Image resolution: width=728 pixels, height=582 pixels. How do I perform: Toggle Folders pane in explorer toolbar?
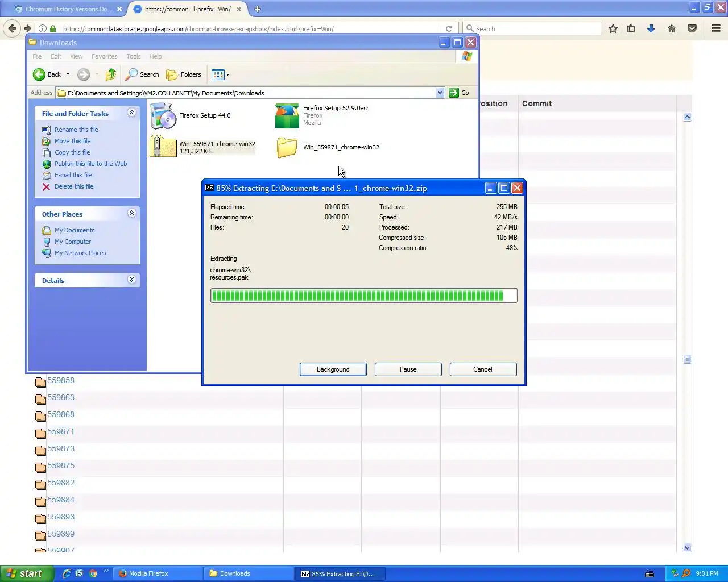[x=184, y=74]
